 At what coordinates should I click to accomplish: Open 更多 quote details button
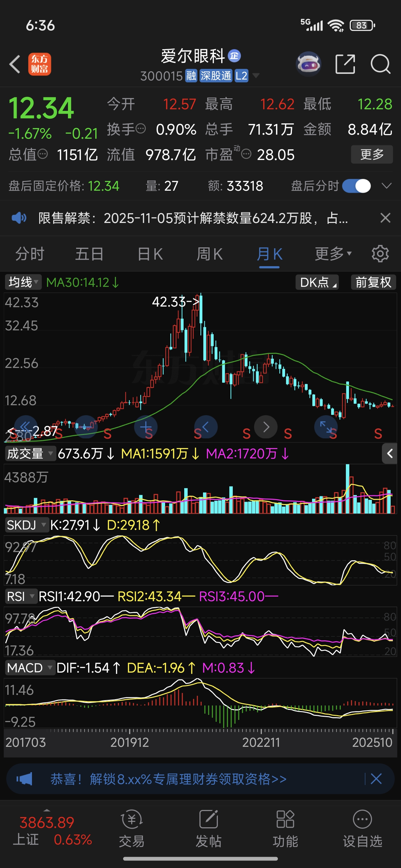(x=372, y=154)
